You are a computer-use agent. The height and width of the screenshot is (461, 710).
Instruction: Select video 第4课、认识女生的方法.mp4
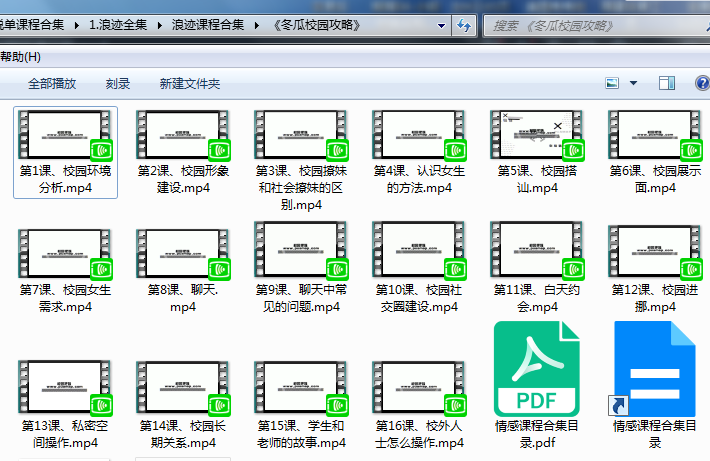click(x=419, y=153)
